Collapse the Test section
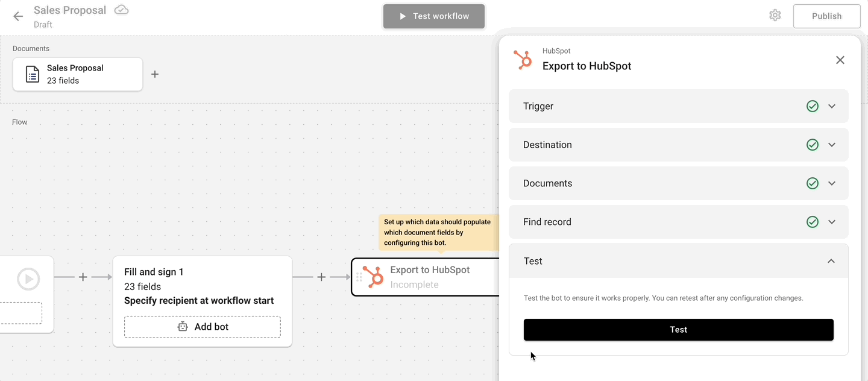This screenshot has width=868, height=381. pos(832,261)
